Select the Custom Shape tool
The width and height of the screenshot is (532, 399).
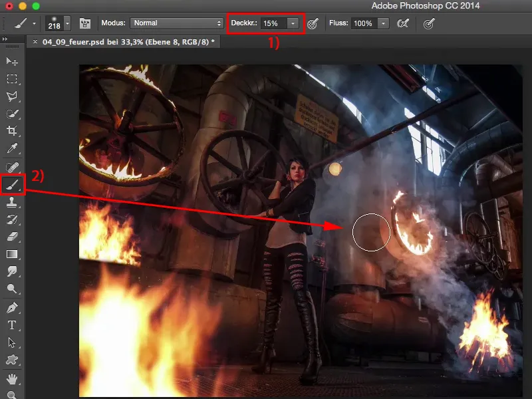[12, 360]
